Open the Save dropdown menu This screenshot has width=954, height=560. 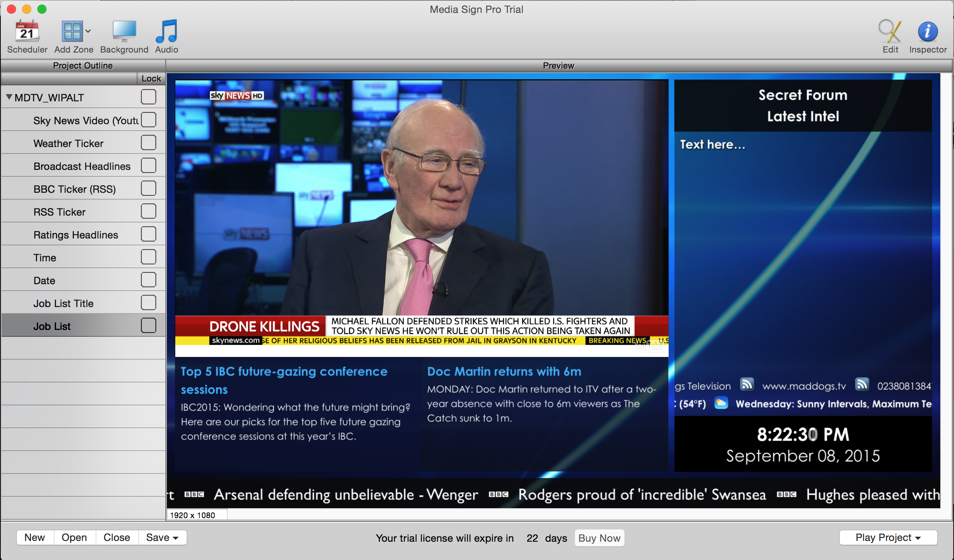coord(162,538)
